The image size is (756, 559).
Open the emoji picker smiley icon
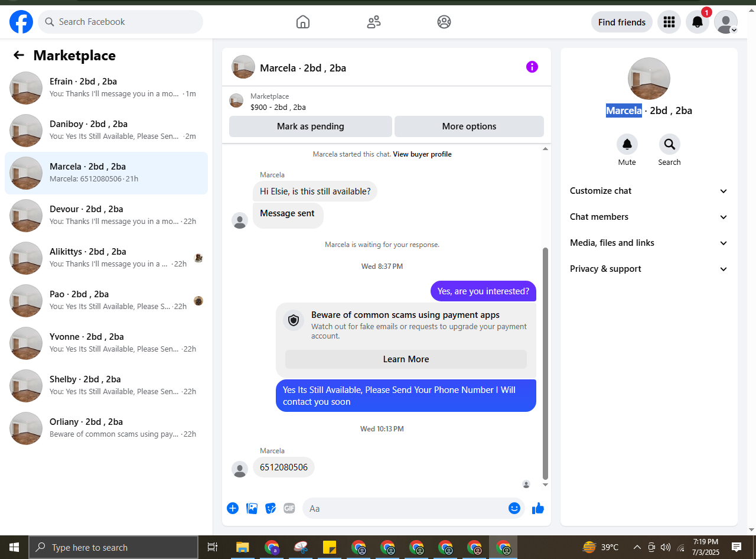coord(514,508)
